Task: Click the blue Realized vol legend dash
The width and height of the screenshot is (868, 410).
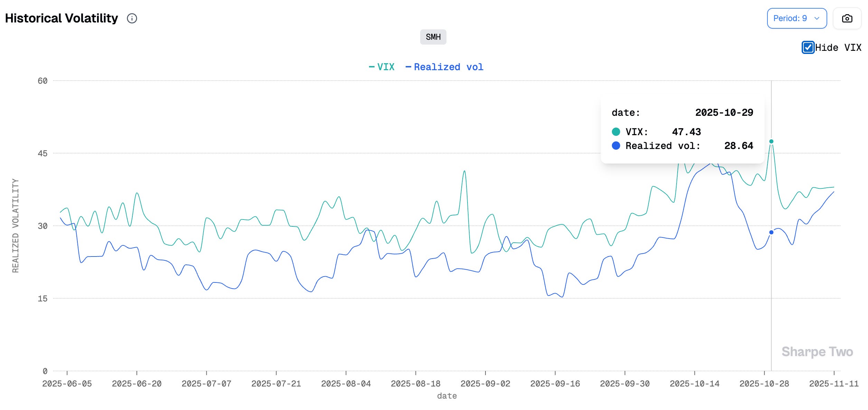Action: point(408,67)
